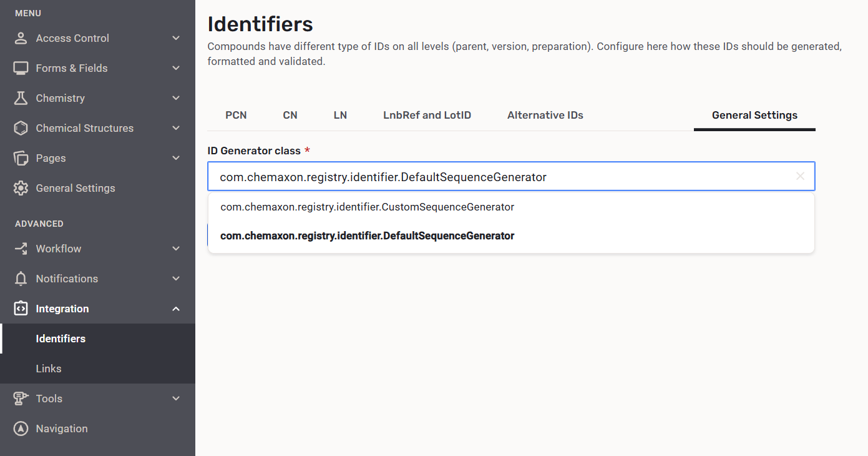Collapse the Integration section chevron
The height and width of the screenshot is (456, 868).
point(176,309)
